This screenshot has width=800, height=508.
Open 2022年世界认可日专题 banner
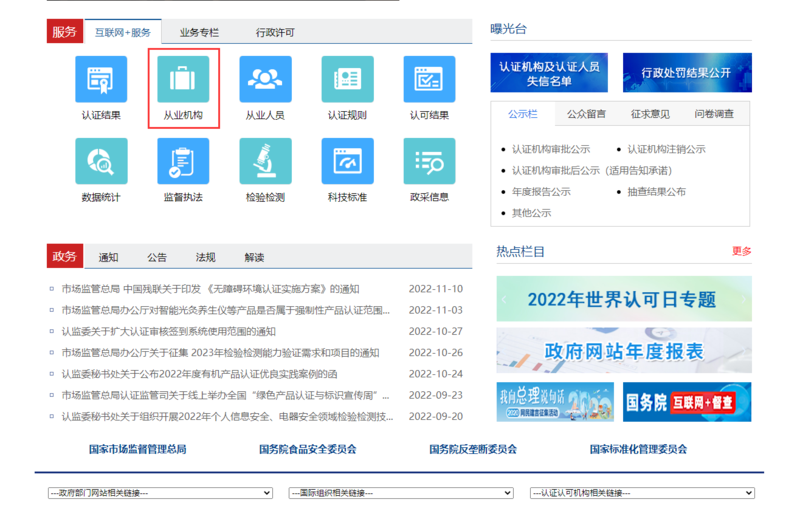(624, 299)
